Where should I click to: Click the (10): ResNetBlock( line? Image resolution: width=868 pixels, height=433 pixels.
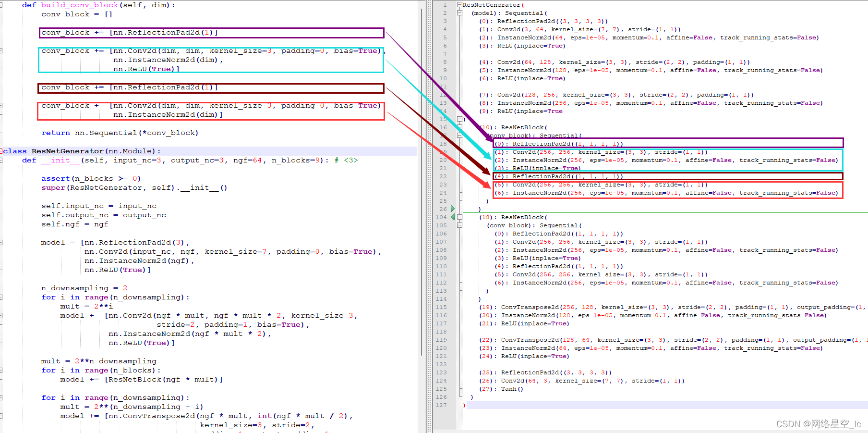pyautogui.click(x=513, y=127)
